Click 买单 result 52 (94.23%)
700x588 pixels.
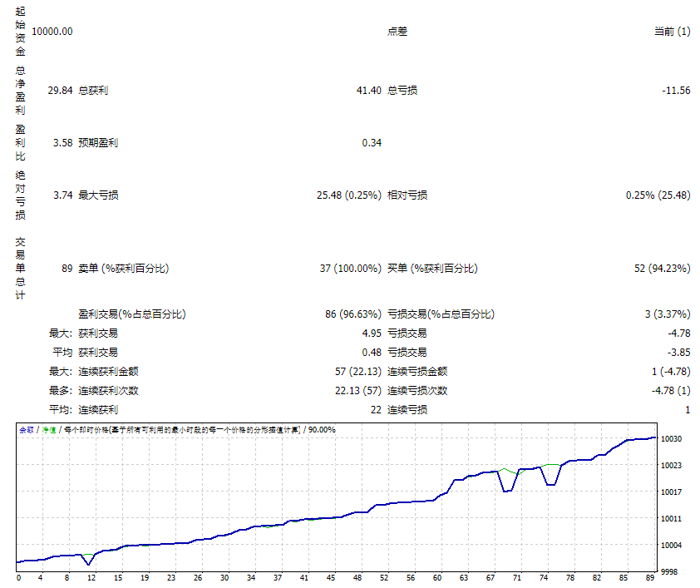tap(662, 269)
